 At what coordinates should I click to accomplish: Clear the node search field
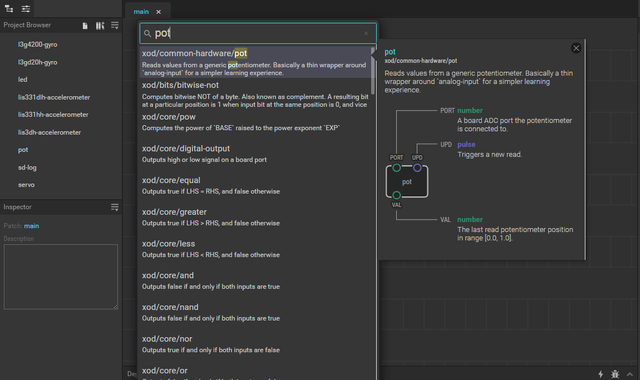pyautogui.click(x=366, y=33)
